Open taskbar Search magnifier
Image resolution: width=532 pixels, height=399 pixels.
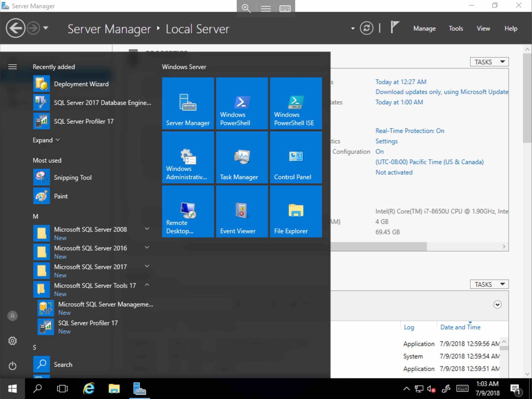[38, 389]
